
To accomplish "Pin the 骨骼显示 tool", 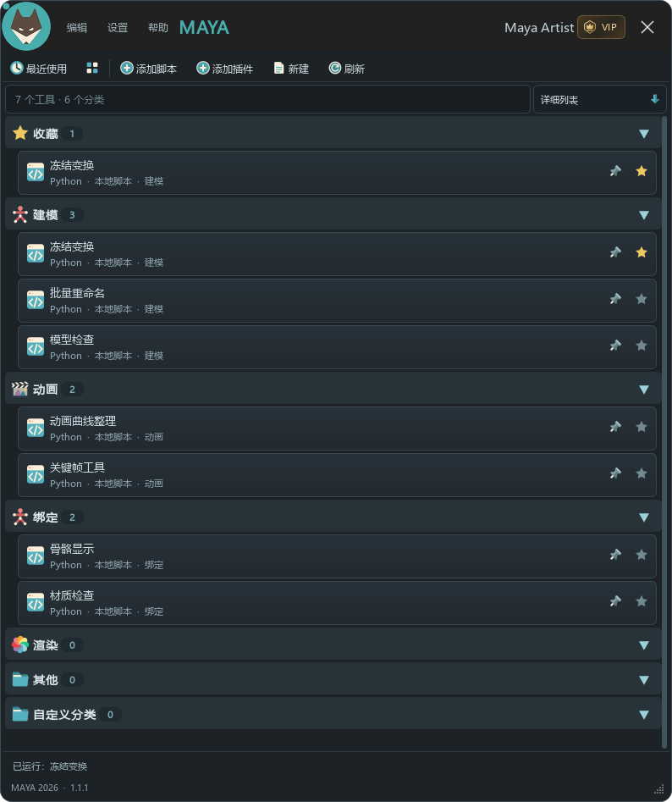I will [615, 555].
